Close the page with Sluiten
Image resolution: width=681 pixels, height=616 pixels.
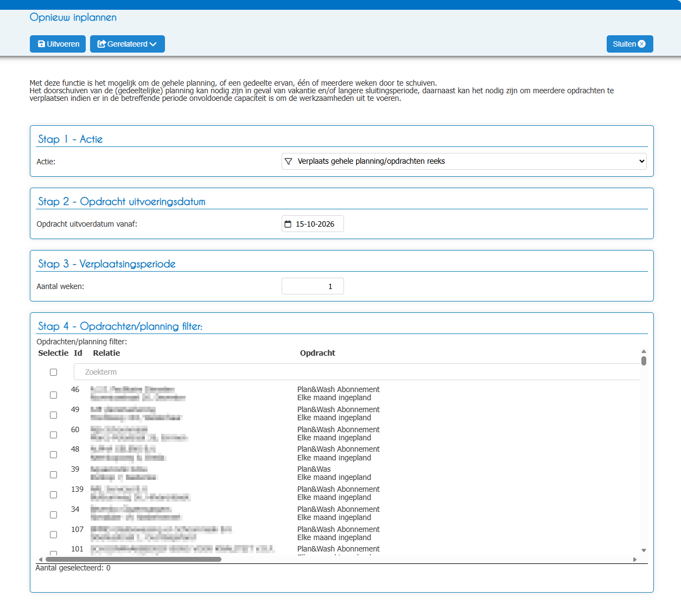(629, 44)
